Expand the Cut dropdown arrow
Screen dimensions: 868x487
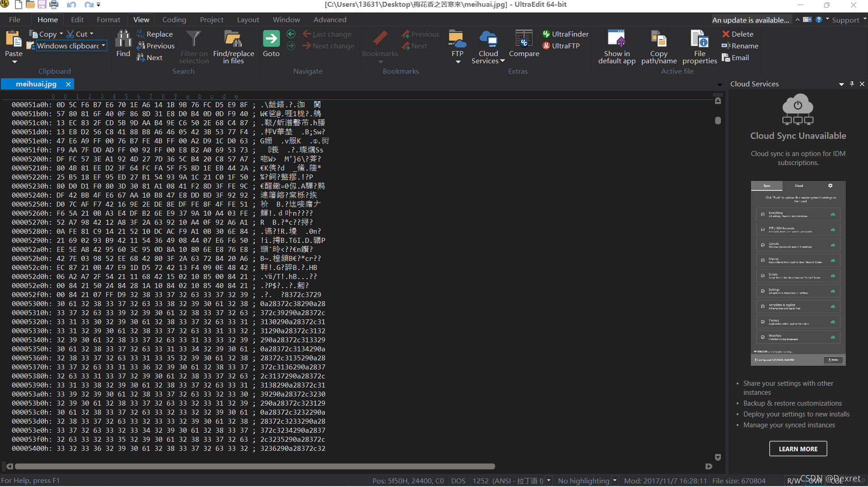pyautogui.click(x=91, y=34)
